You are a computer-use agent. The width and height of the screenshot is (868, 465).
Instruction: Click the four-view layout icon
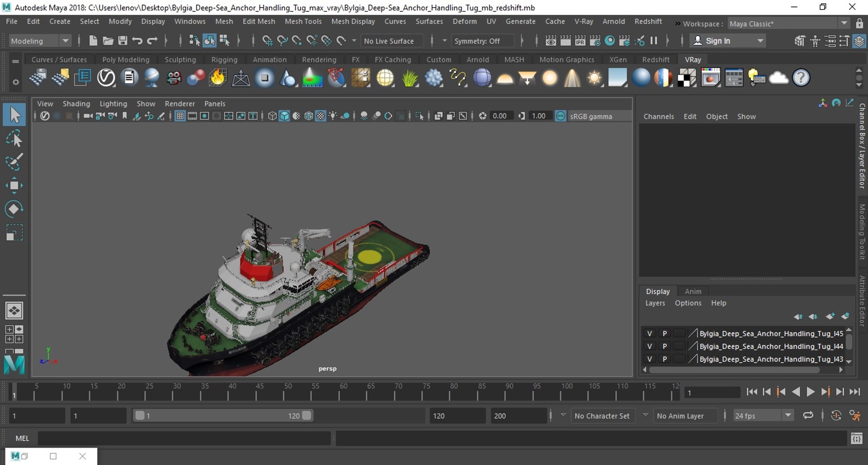coord(14,334)
